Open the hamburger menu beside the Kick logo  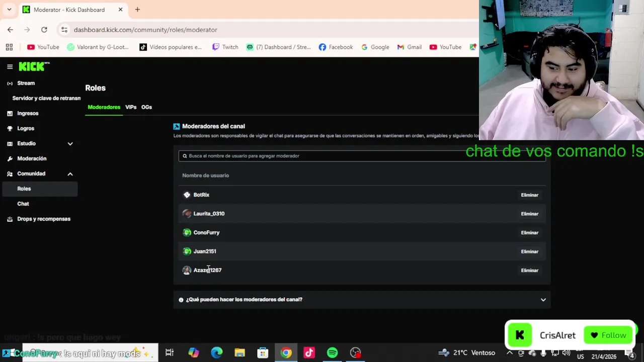[x=10, y=66]
